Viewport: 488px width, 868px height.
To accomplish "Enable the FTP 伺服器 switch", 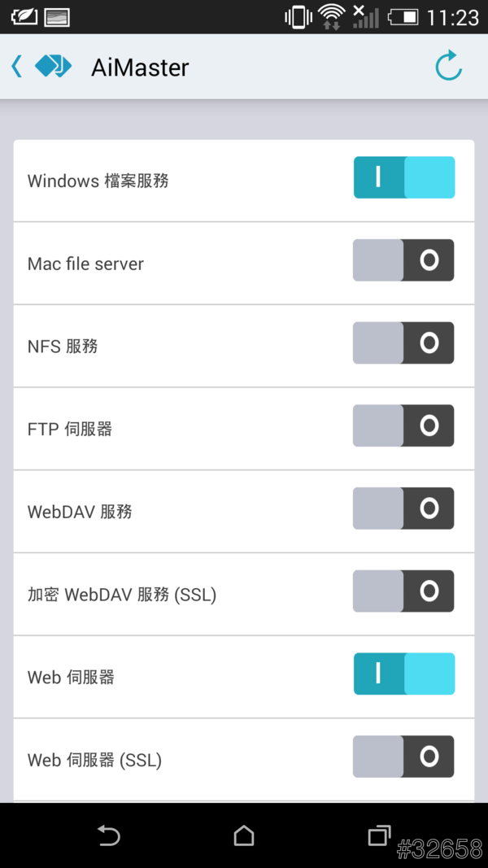I will [403, 426].
